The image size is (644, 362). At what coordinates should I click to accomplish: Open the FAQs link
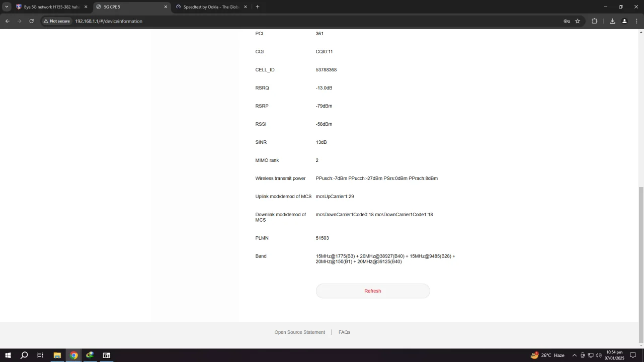pos(344,332)
